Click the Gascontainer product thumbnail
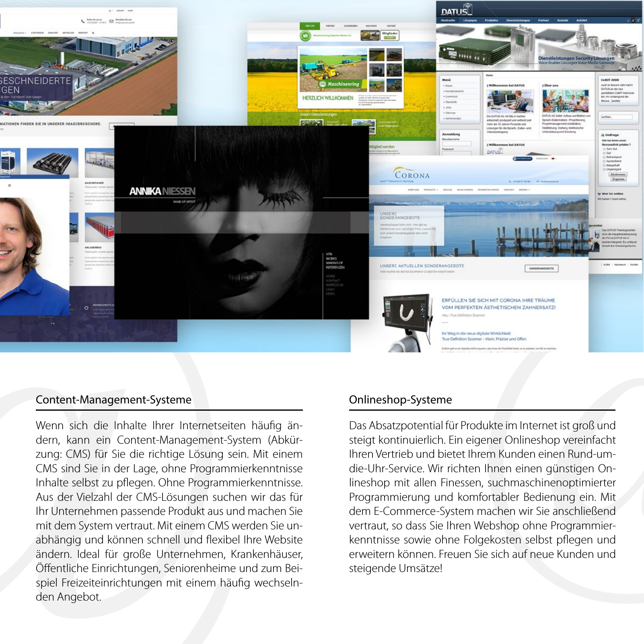The image size is (644, 644). click(x=99, y=163)
